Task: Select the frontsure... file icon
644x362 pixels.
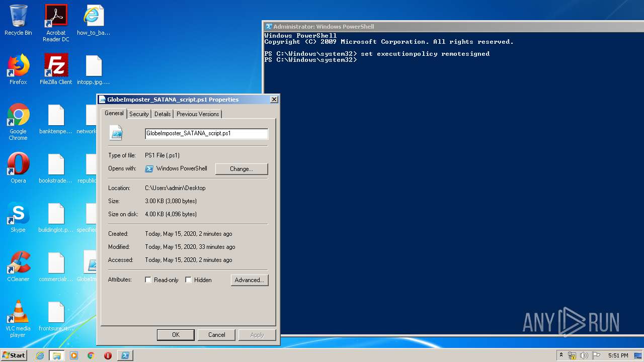Action: pos(56,316)
